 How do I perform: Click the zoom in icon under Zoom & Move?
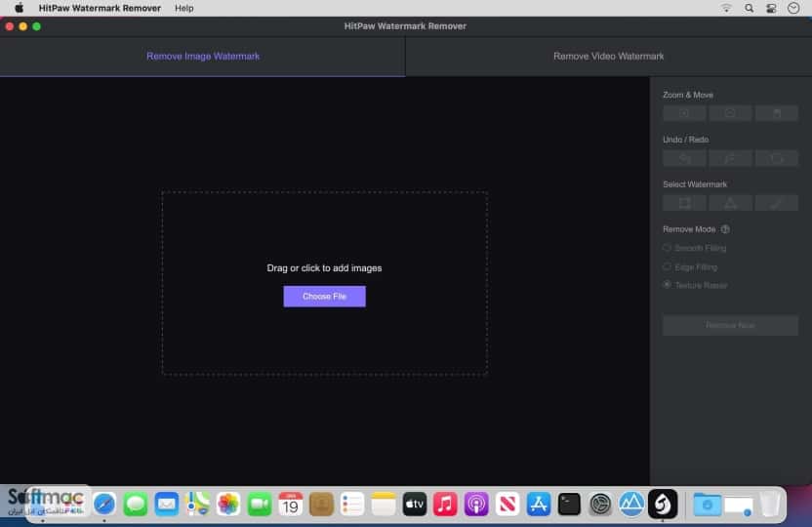(684, 113)
